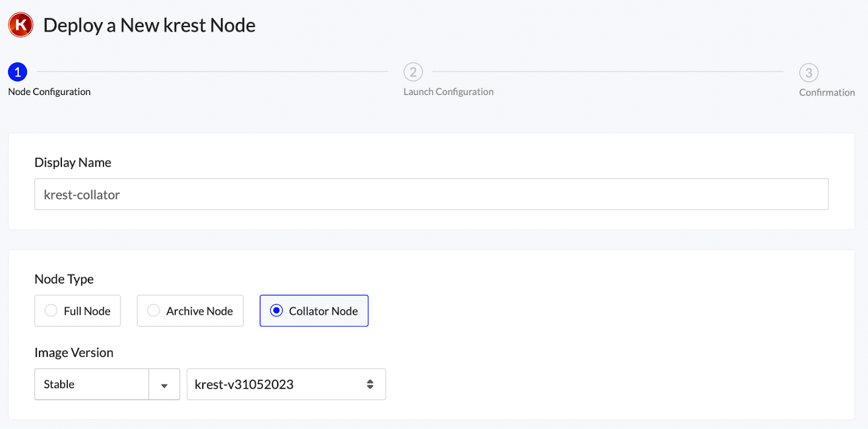Open the Stable image channel dropdown
Viewport: 868px width, 429px height.
pyautogui.click(x=92, y=384)
